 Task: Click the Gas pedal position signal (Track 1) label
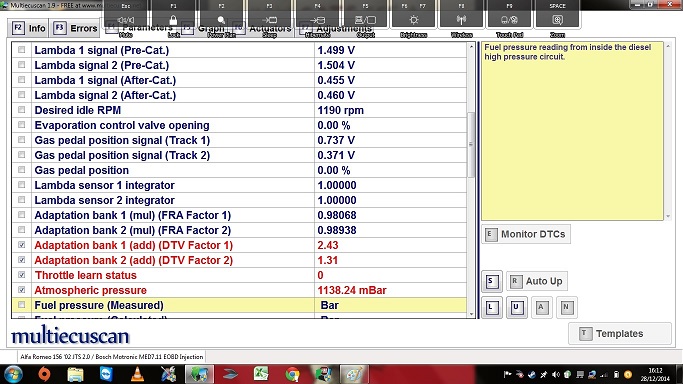coord(122,140)
